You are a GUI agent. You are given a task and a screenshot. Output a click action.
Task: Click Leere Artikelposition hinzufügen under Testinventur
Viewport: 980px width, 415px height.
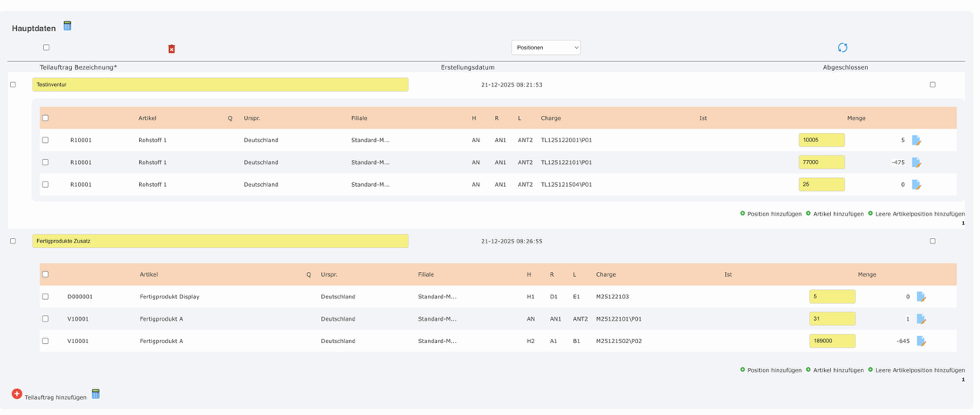click(x=919, y=214)
